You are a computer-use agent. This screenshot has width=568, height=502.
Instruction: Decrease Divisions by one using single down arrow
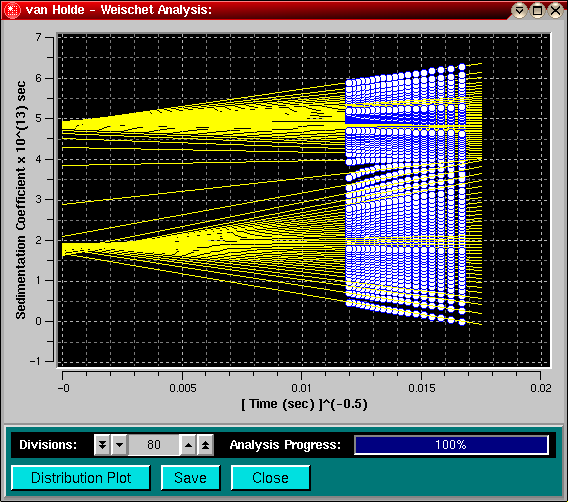[x=120, y=445]
